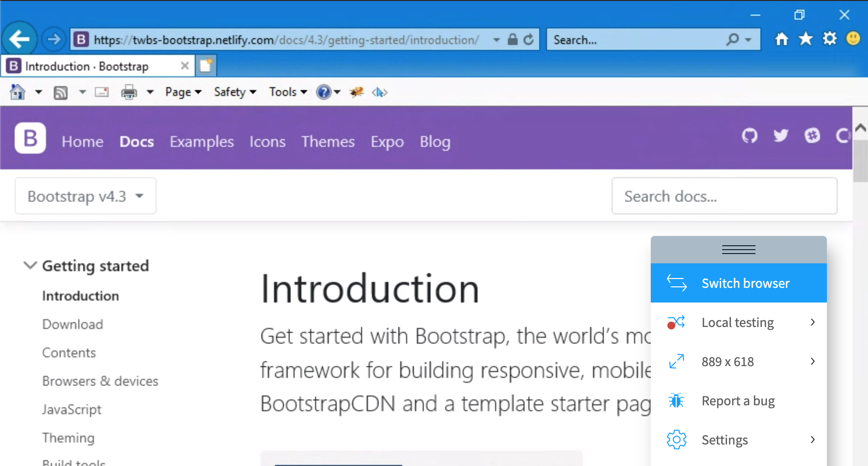Click the magnifier search icon in search box
The image size is (868, 466).
click(732, 40)
